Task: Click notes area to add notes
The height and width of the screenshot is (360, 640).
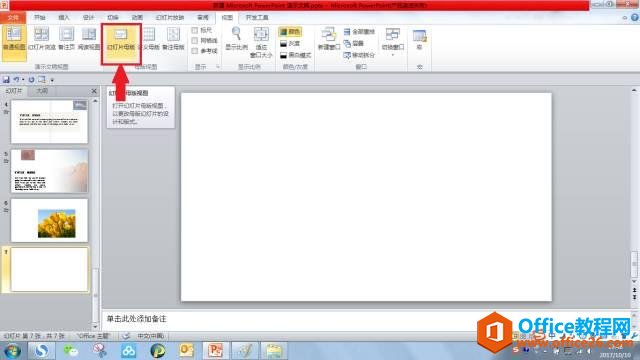Action: click(x=366, y=319)
